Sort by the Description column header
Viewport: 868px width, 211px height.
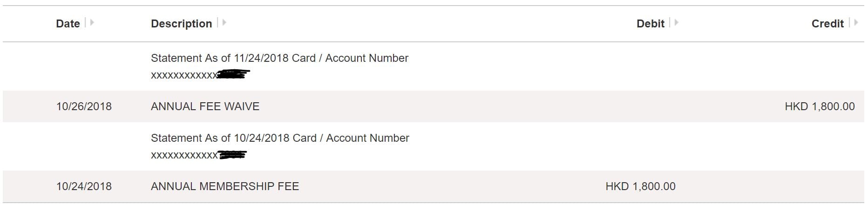point(182,24)
